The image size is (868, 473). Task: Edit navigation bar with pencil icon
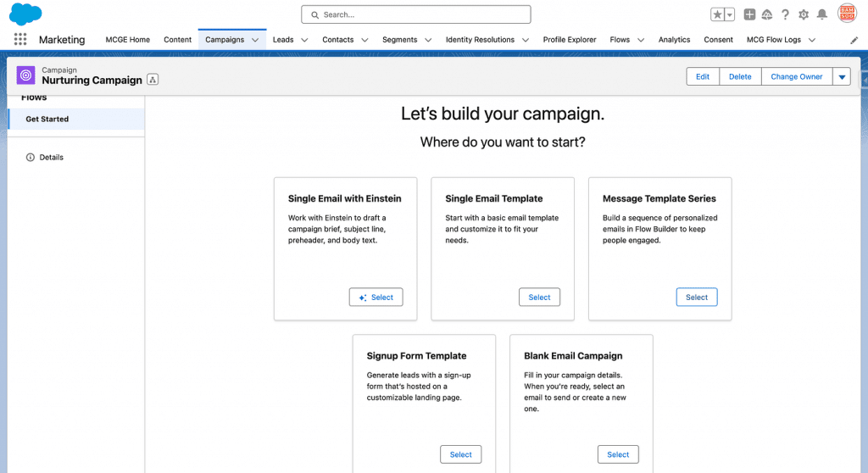pos(854,40)
